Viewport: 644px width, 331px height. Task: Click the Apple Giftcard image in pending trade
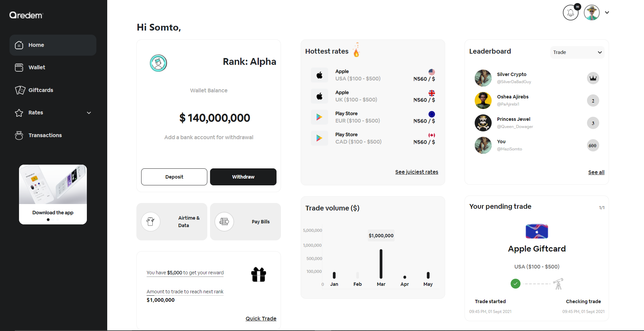coord(537,232)
